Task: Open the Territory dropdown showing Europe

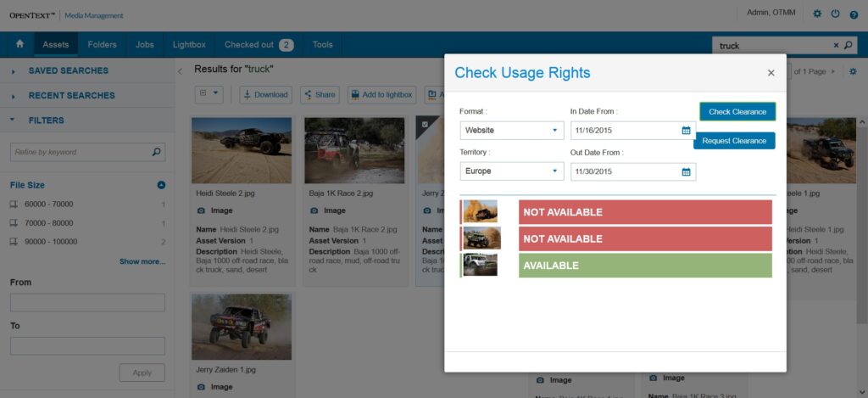Action: pos(511,171)
